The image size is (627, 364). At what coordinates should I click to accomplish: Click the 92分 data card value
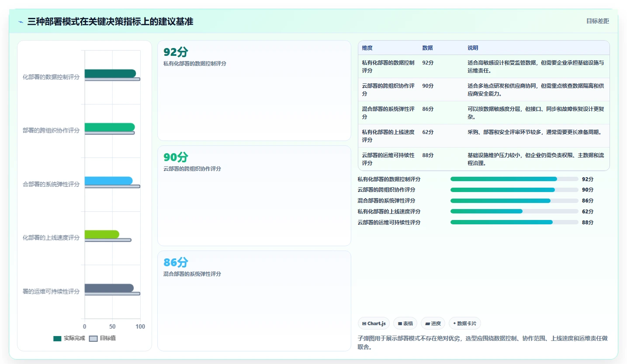pos(176,52)
